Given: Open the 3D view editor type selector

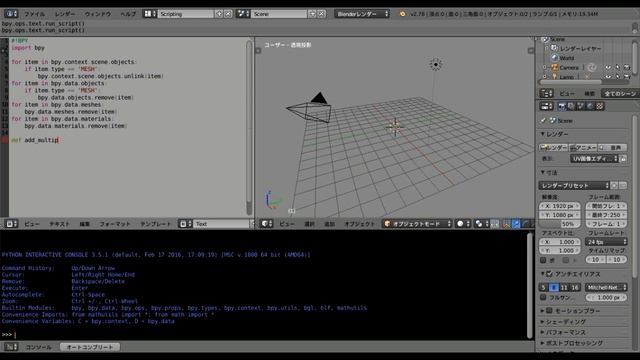Looking at the screenshot, I should click(x=267, y=224).
